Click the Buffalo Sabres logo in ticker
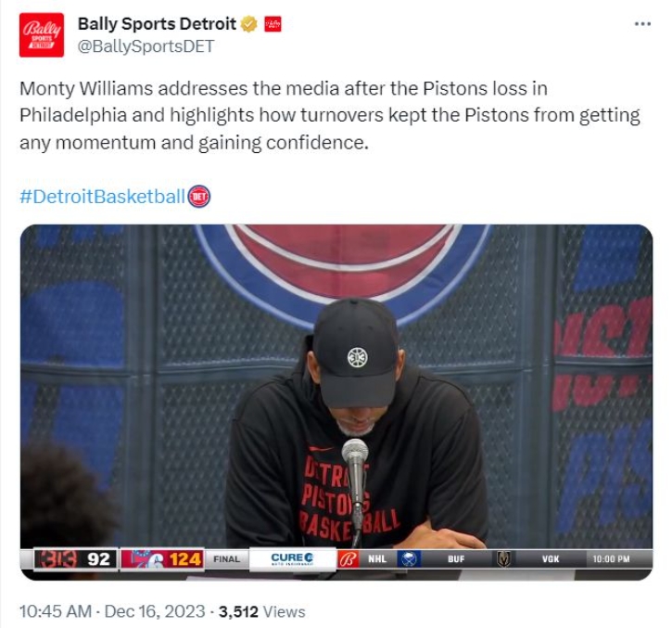The height and width of the screenshot is (628, 672). click(409, 559)
